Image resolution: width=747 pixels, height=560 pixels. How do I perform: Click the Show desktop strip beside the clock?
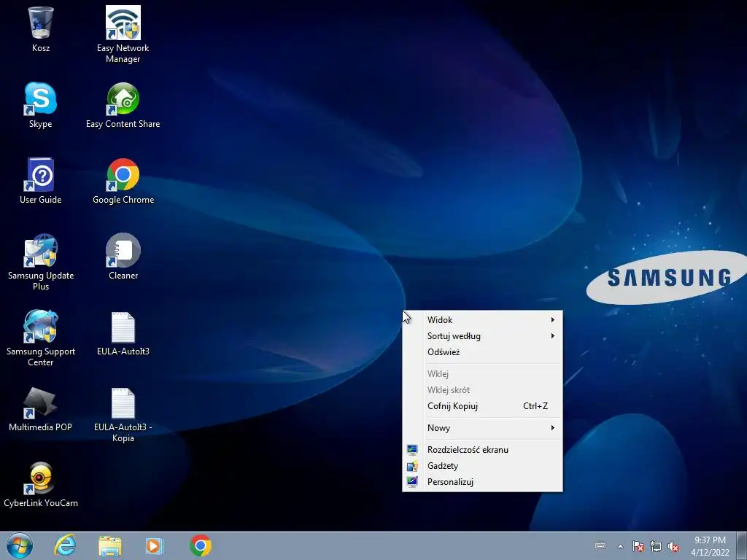point(741,546)
